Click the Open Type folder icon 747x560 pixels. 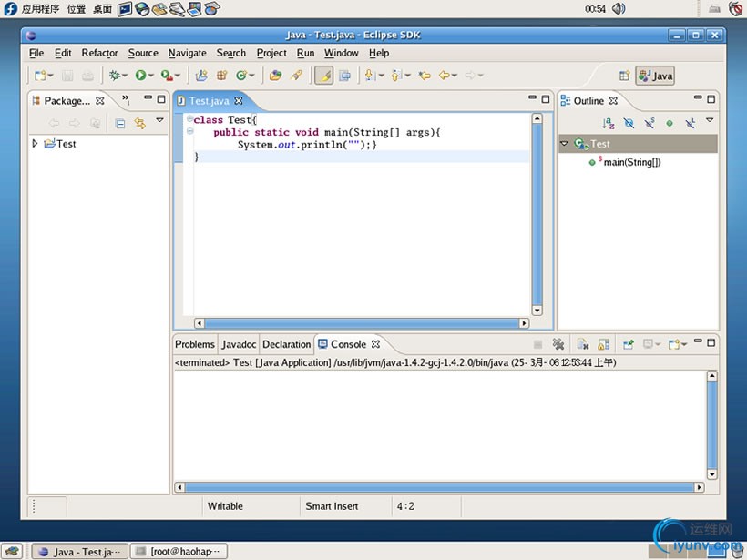pos(276,76)
